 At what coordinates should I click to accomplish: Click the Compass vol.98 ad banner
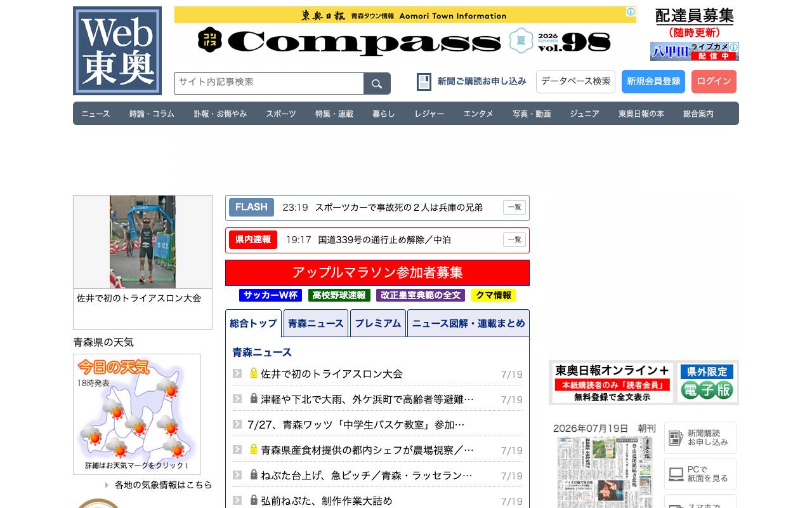pyautogui.click(x=405, y=32)
